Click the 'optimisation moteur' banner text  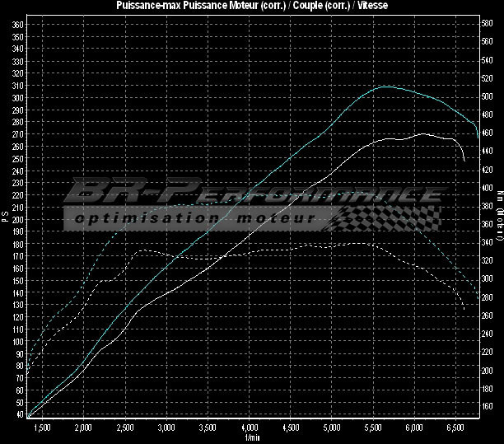pyautogui.click(x=195, y=219)
